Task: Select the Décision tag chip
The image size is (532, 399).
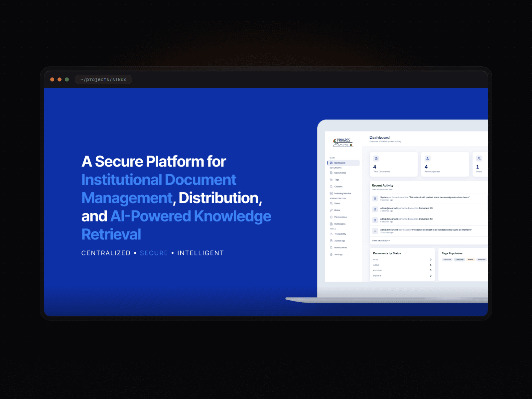Action: point(447,260)
